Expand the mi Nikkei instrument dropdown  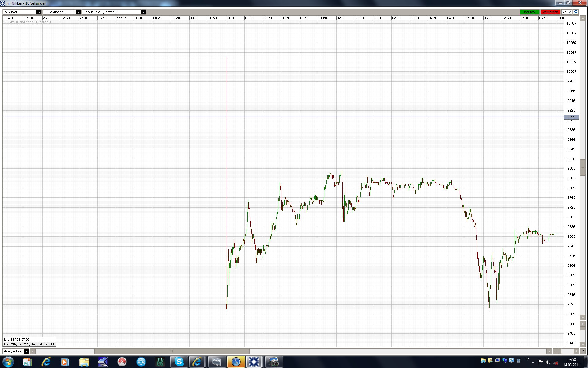(39, 12)
